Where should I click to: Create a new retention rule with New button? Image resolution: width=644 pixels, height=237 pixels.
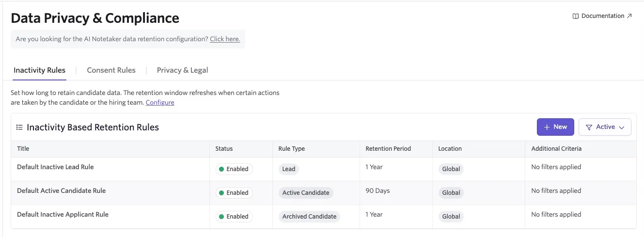pyautogui.click(x=555, y=127)
